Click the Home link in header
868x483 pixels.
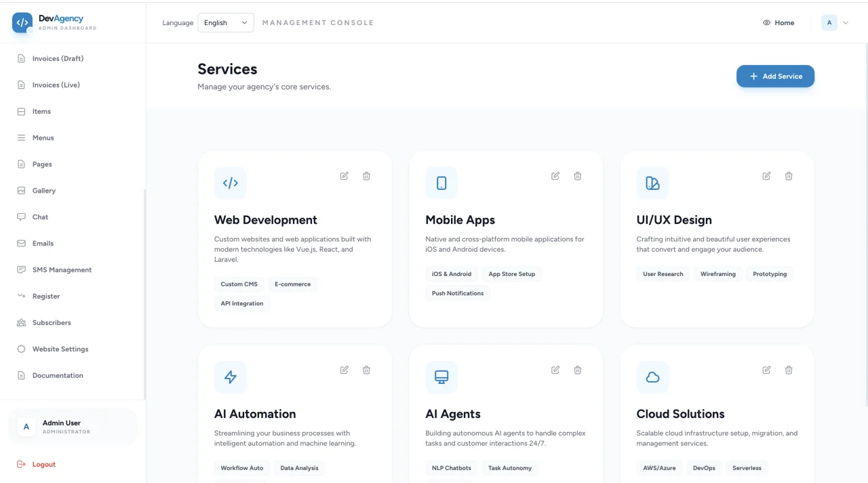tap(778, 22)
